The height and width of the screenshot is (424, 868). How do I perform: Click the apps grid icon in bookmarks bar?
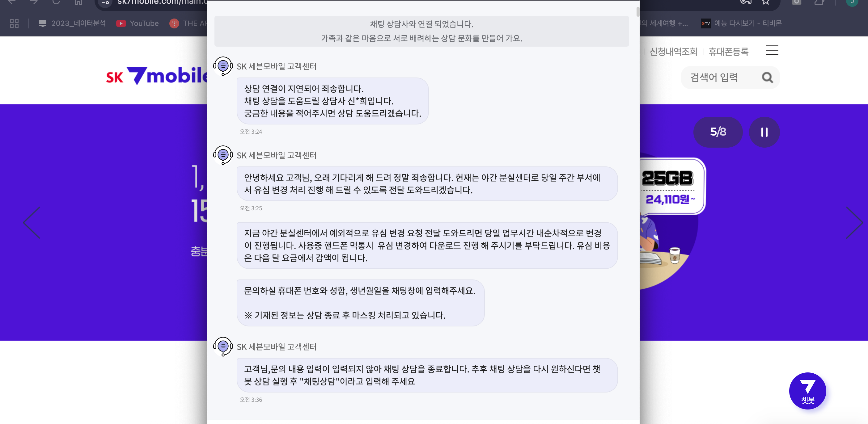click(14, 23)
